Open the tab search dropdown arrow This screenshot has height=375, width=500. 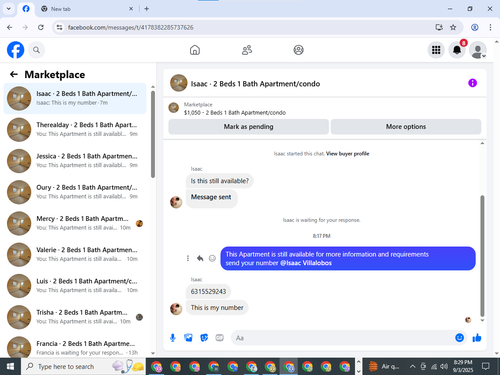click(x=9, y=9)
